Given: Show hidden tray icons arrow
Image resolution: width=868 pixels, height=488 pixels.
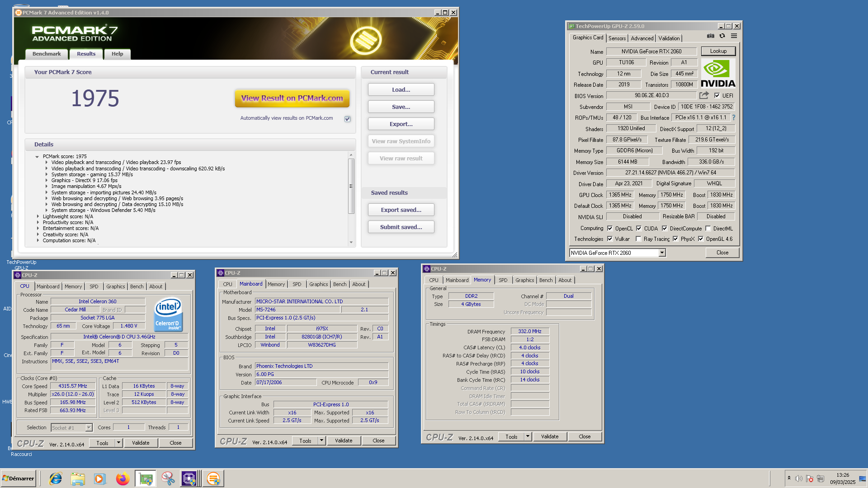Looking at the screenshot, I should 789,478.
